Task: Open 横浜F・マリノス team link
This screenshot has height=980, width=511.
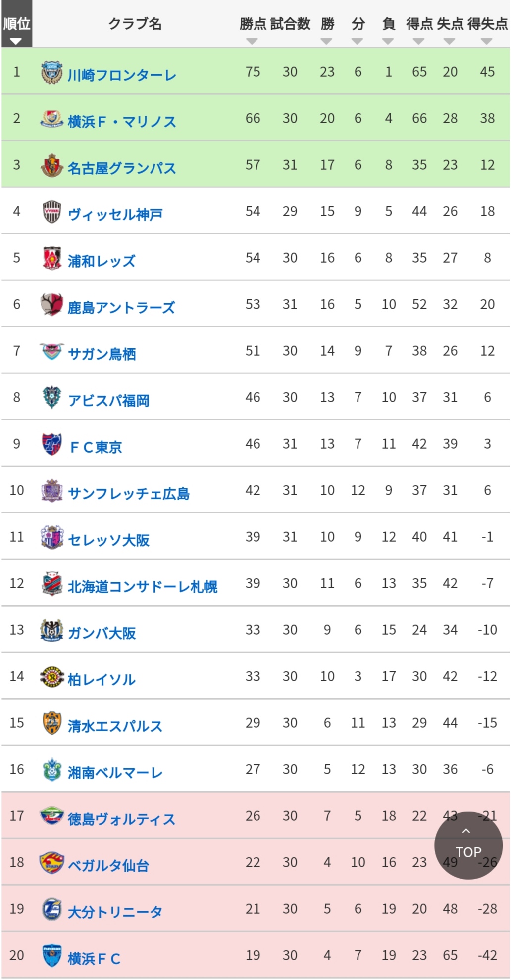Action: point(122,122)
